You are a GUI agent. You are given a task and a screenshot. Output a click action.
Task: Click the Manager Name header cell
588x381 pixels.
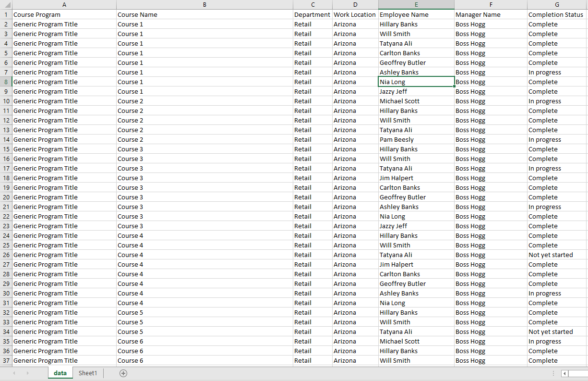[x=491, y=14]
